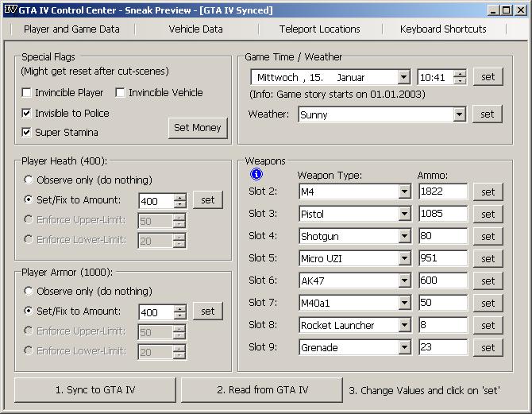Switch to Player and Game Data tab
Viewport: 532px width, 414px height.
[71, 29]
